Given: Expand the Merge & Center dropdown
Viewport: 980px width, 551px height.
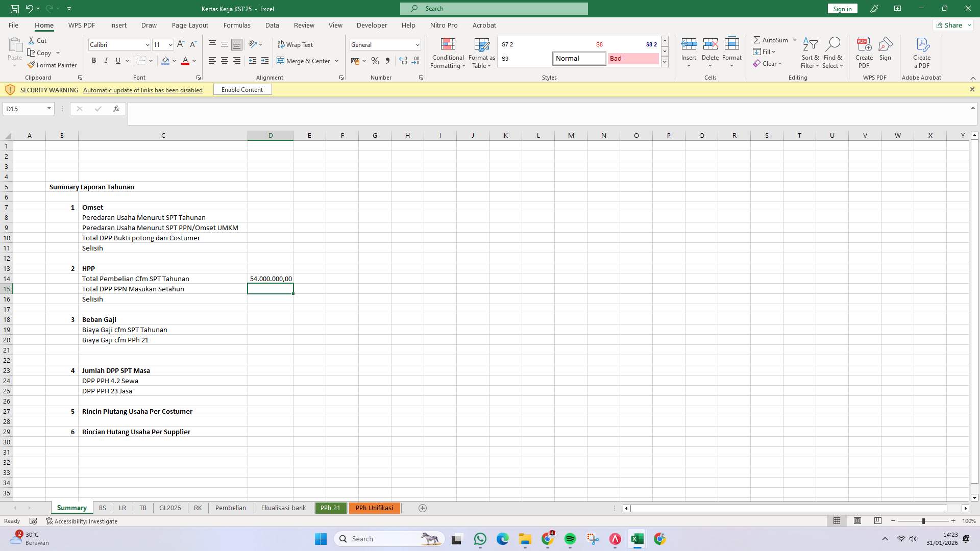Looking at the screenshot, I should click(336, 61).
